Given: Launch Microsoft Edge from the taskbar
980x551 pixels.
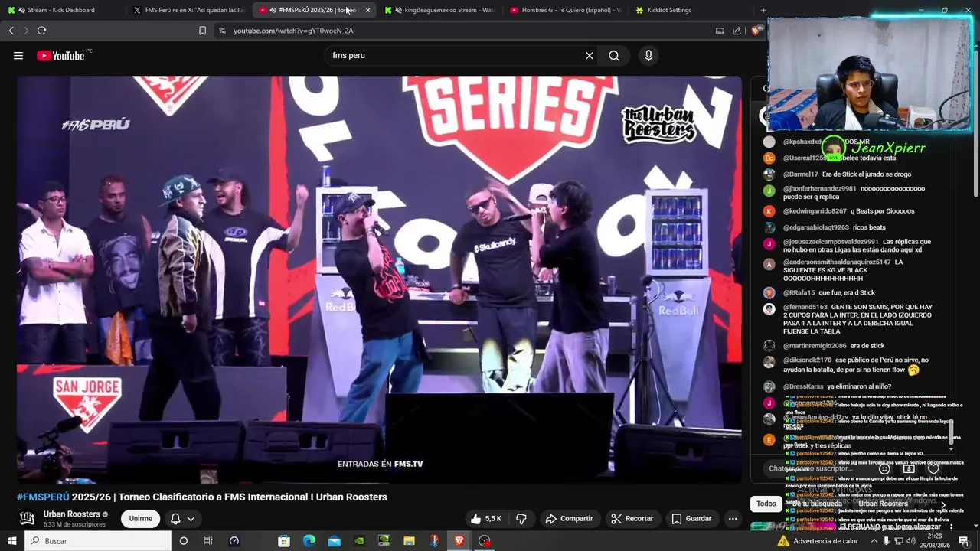Looking at the screenshot, I should [309, 541].
